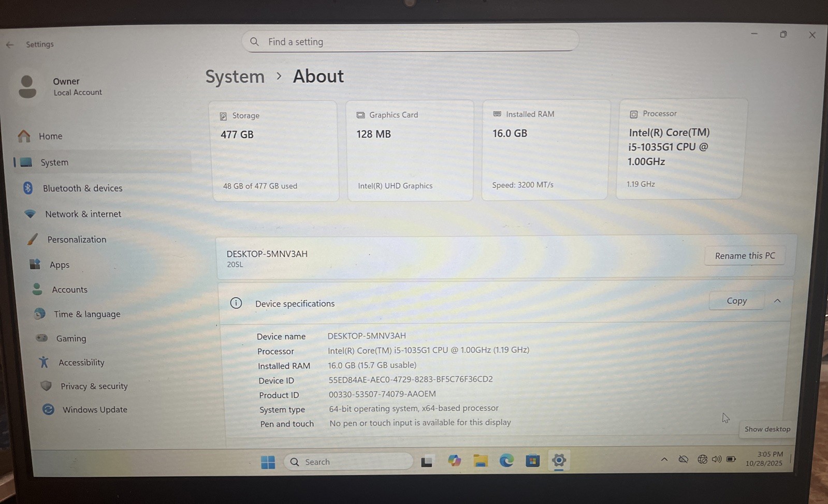Open the network globe tray icon
Screen dimensions: 828x504
(x=702, y=459)
